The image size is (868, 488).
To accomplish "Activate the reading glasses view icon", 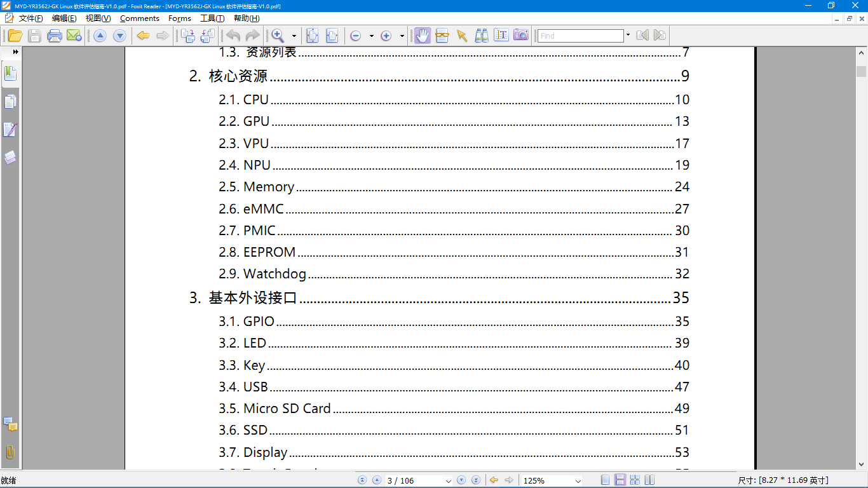I will [442, 36].
